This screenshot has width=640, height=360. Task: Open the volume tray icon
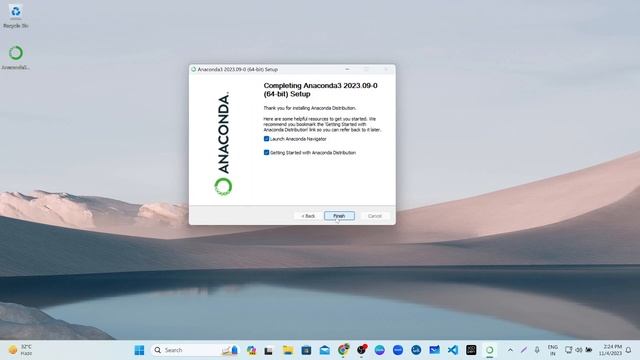pos(578,350)
